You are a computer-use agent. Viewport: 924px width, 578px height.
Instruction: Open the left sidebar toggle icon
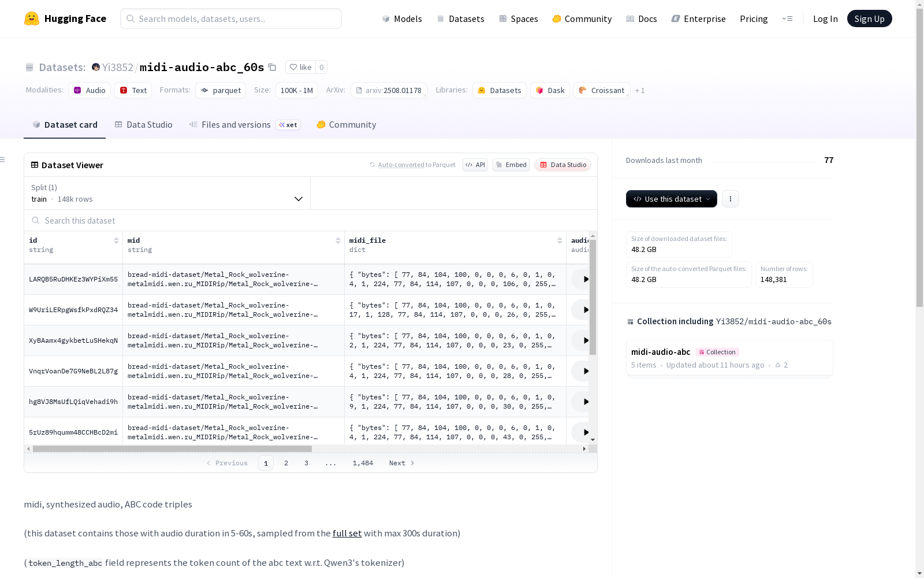point(2,160)
